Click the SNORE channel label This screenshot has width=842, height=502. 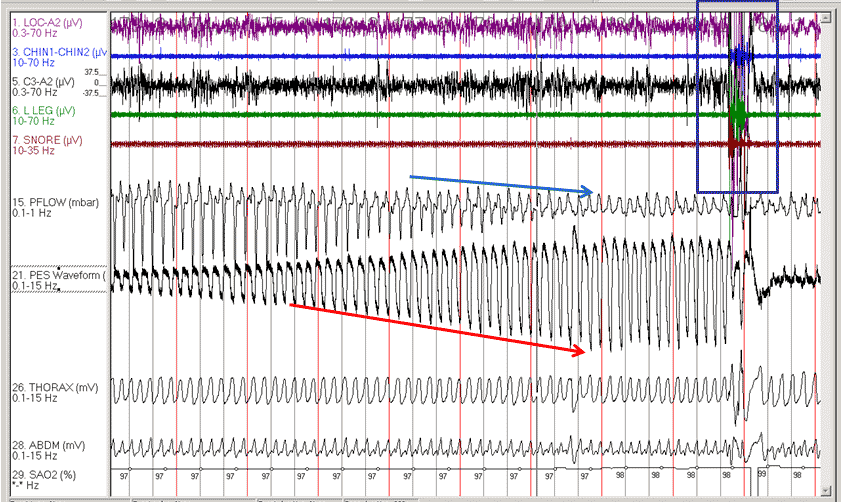(x=41, y=138)
